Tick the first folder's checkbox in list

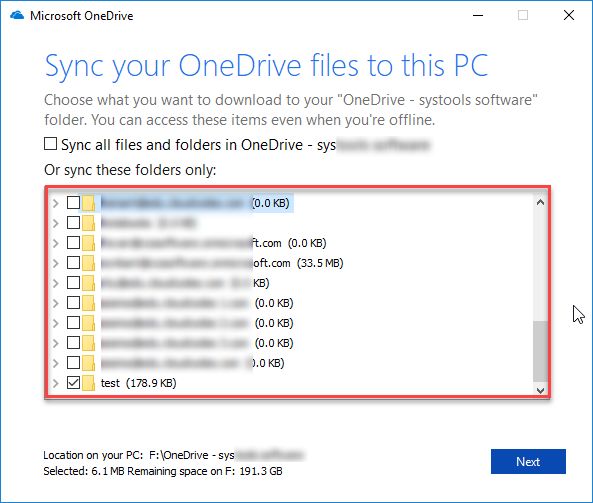tap(73, 202)
